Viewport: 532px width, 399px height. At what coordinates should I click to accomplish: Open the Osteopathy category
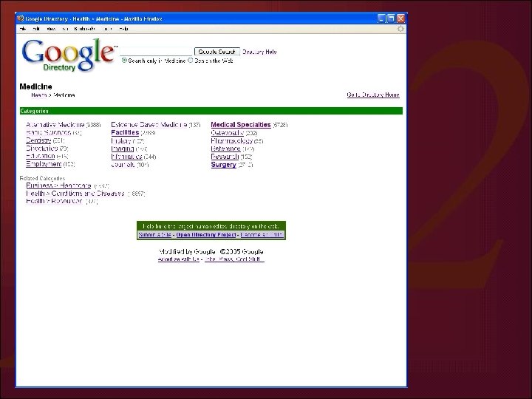coord(228,133)
